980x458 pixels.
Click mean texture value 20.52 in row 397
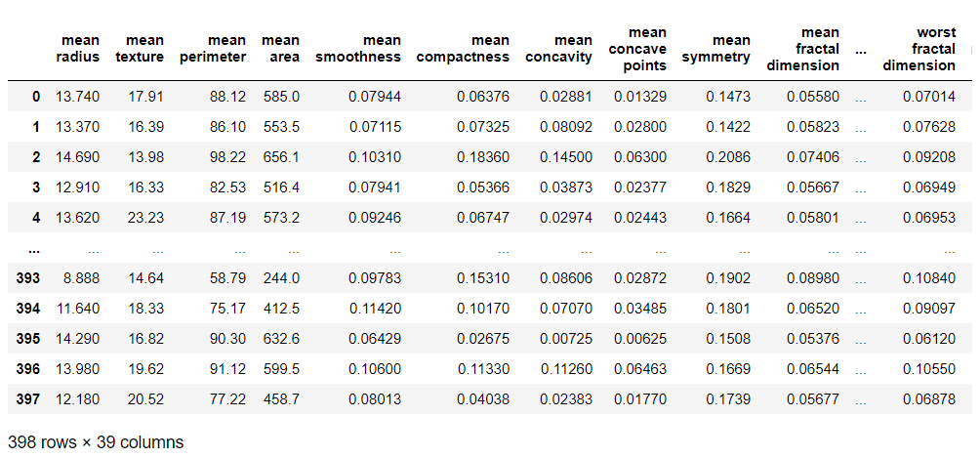[145, 400]
